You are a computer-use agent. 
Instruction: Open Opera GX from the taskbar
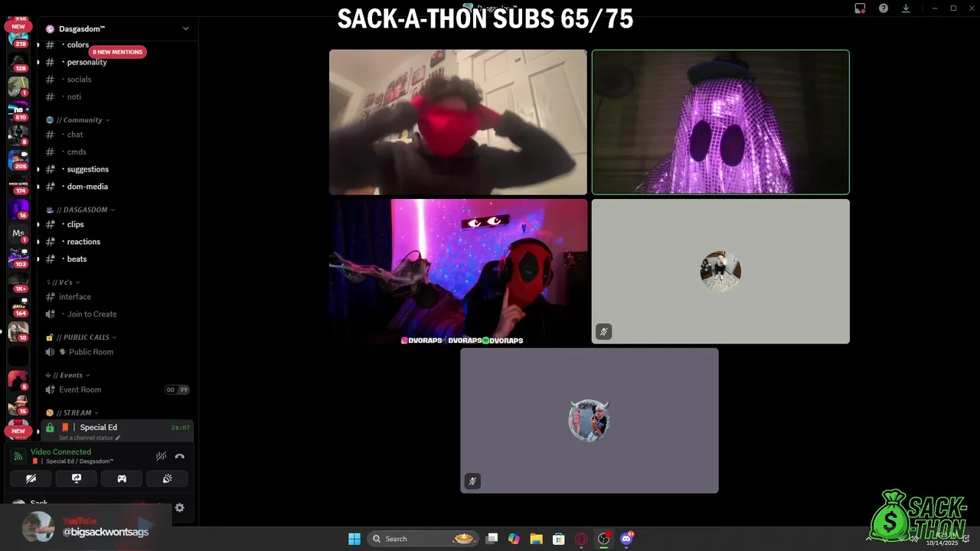582,539
